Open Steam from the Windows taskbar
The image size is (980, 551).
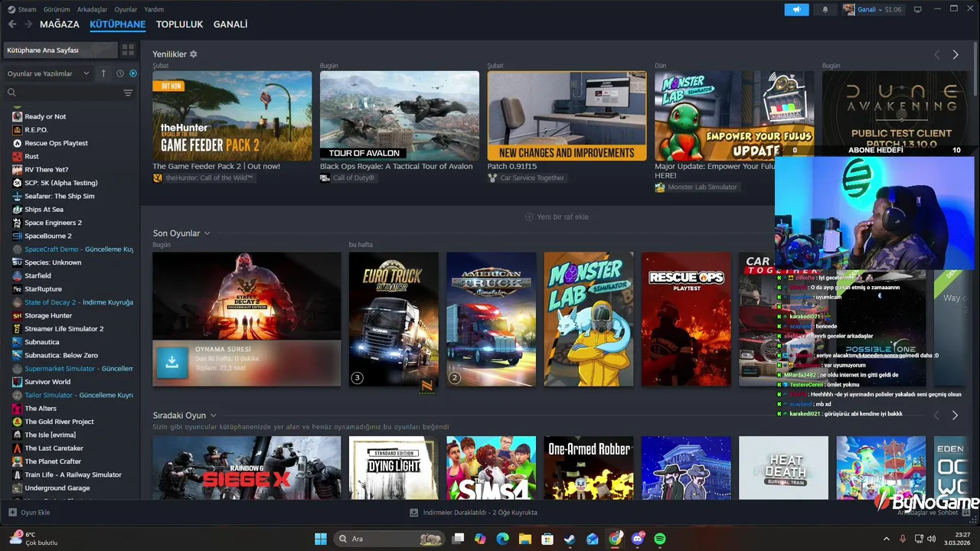[x=570, y=539]
